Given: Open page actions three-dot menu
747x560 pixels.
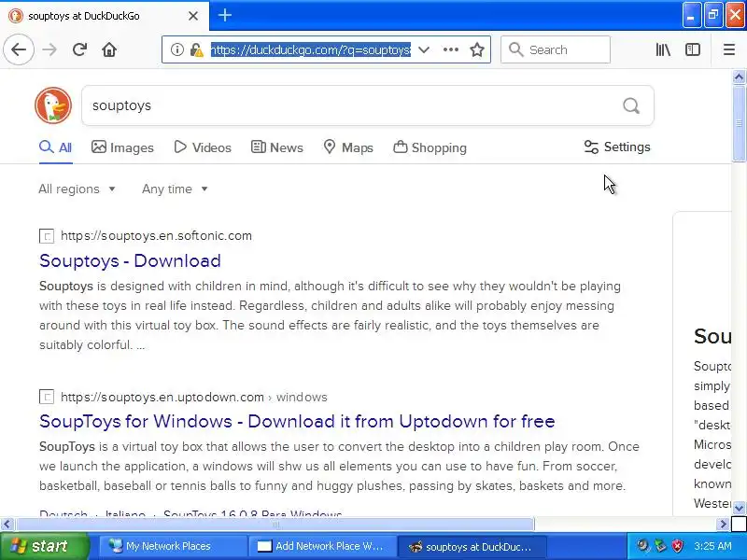Looking at the screenshot, I should coord(451,49).
